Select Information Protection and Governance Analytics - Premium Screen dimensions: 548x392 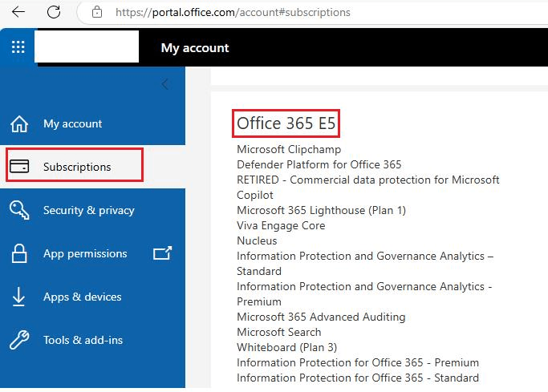coord(364,294)
